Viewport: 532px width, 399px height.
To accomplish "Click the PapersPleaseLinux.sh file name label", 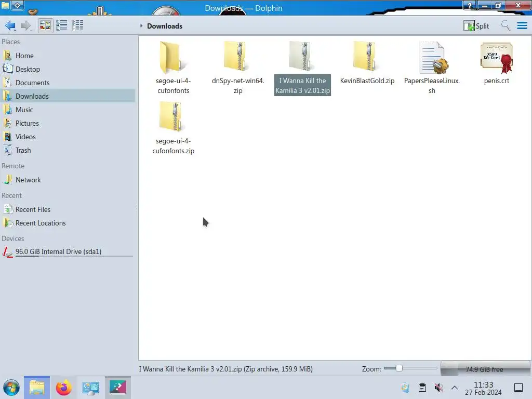I will (432, 86).
